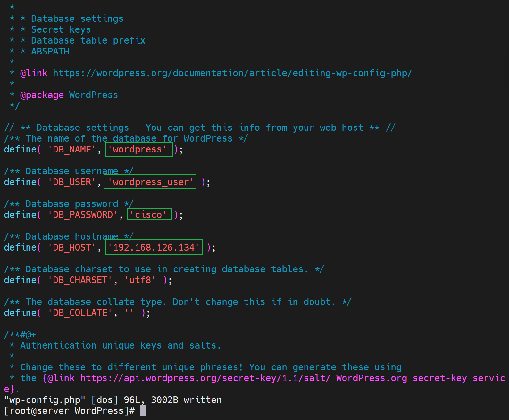Click the 'DB_USER' constant string

[72, 182]
